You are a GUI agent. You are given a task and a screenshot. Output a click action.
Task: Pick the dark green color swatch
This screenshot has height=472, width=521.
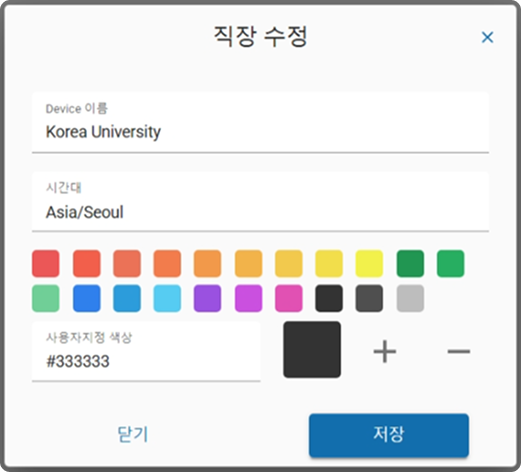[410, 263]
